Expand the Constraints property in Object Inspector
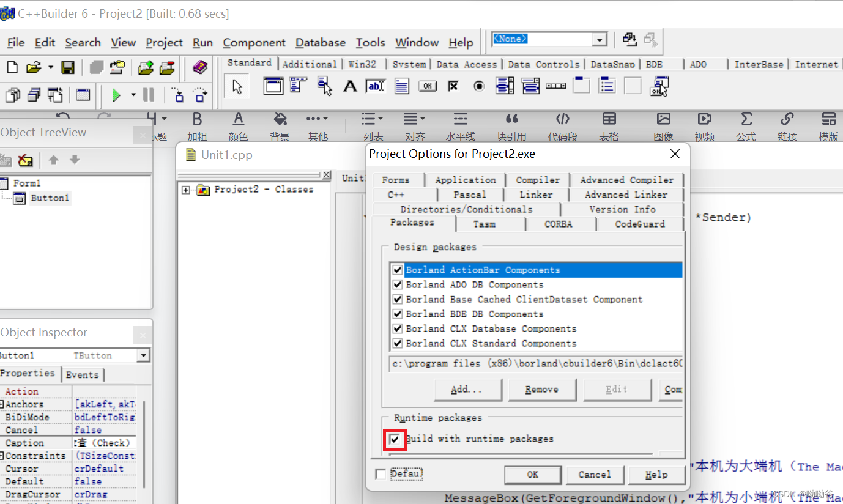Viewport: 843px width, 504px height. point(2,456)
